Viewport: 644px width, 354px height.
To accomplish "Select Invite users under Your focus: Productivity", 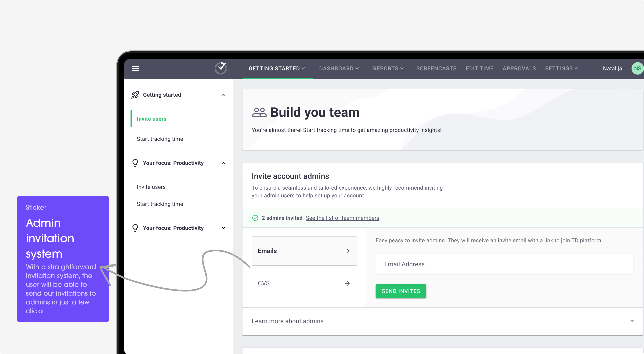I will coord(151,187).
